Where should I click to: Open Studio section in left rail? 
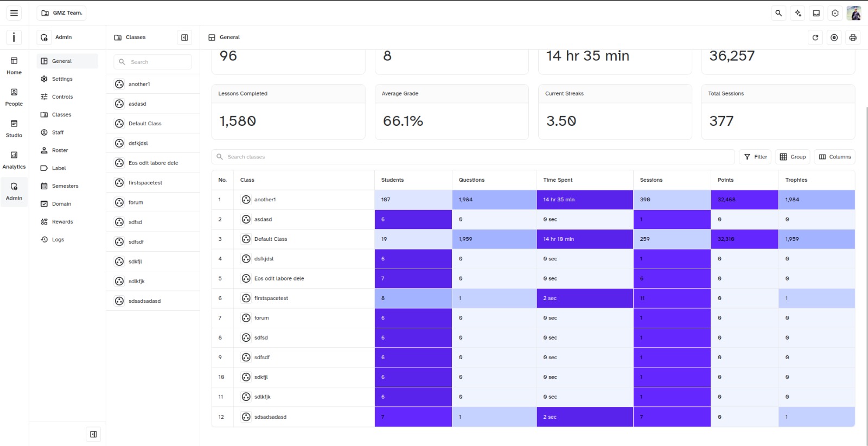[14, 129]
